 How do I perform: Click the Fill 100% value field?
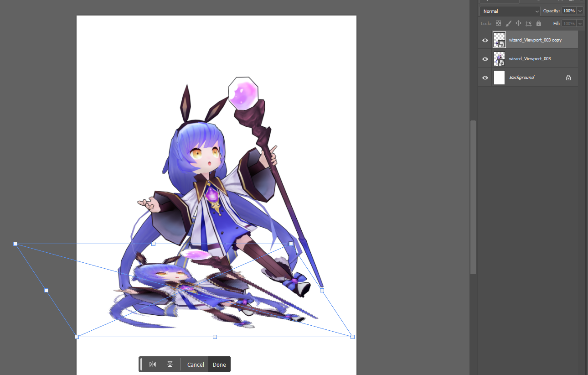click(568, 23)
